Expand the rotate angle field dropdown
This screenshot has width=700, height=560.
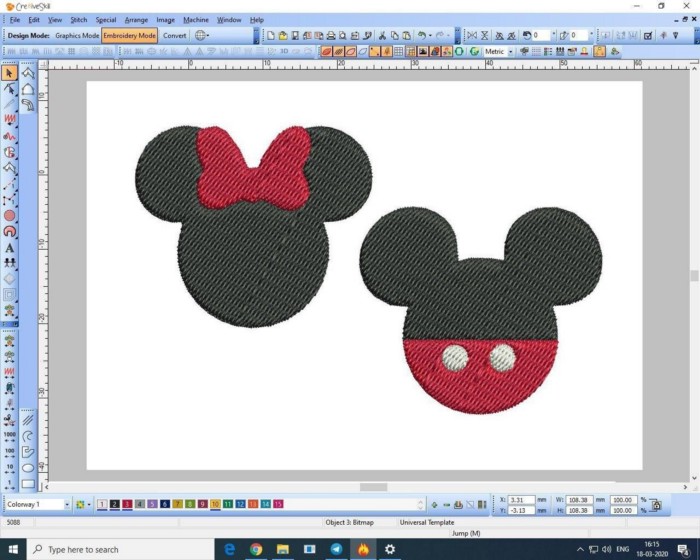click(554, 35)
